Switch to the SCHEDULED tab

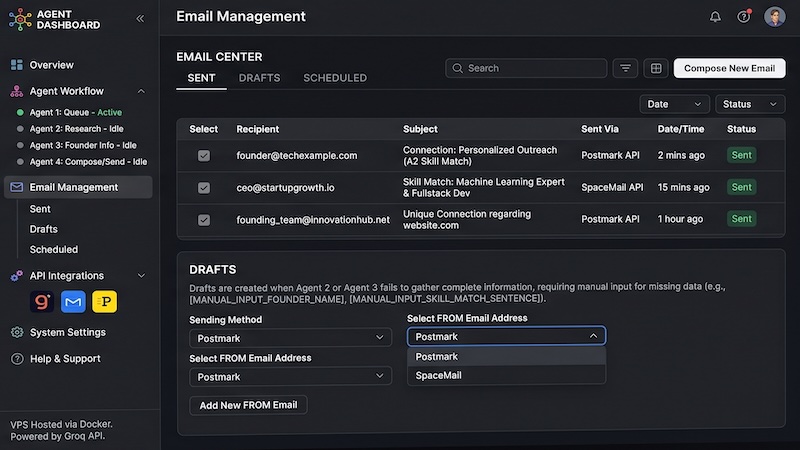point(335,78)
